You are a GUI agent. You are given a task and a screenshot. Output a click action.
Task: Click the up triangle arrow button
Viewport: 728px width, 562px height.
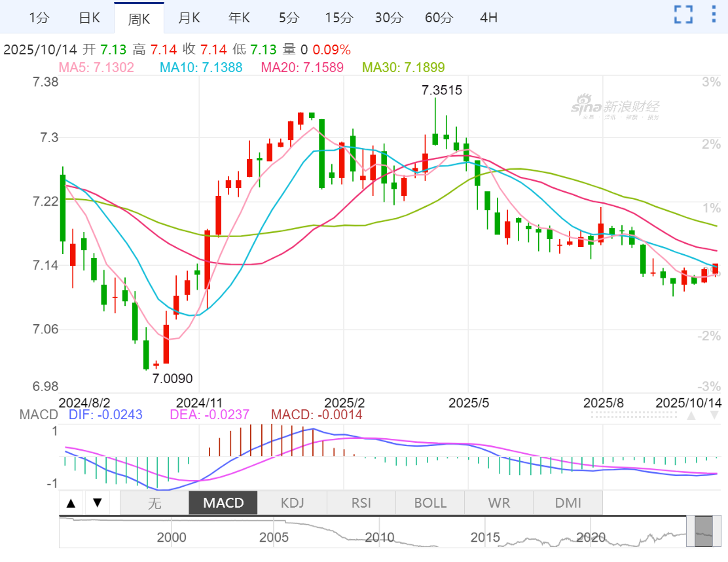71,503
